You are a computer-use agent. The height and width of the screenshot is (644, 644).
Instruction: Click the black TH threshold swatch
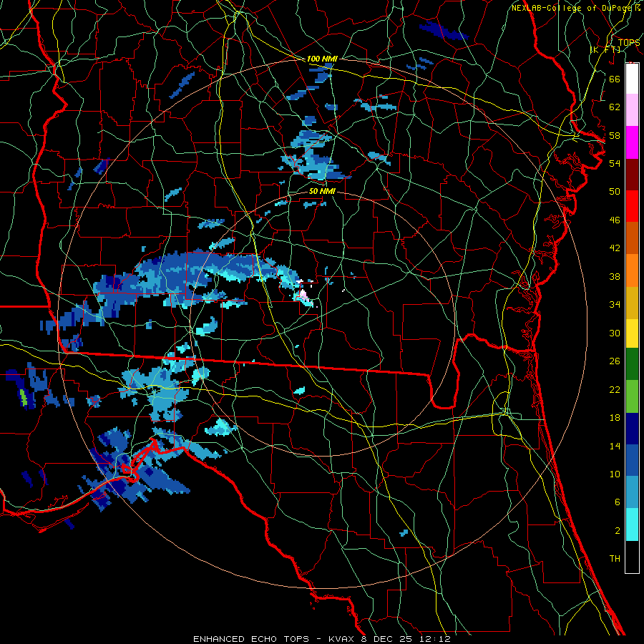(632, 557)
